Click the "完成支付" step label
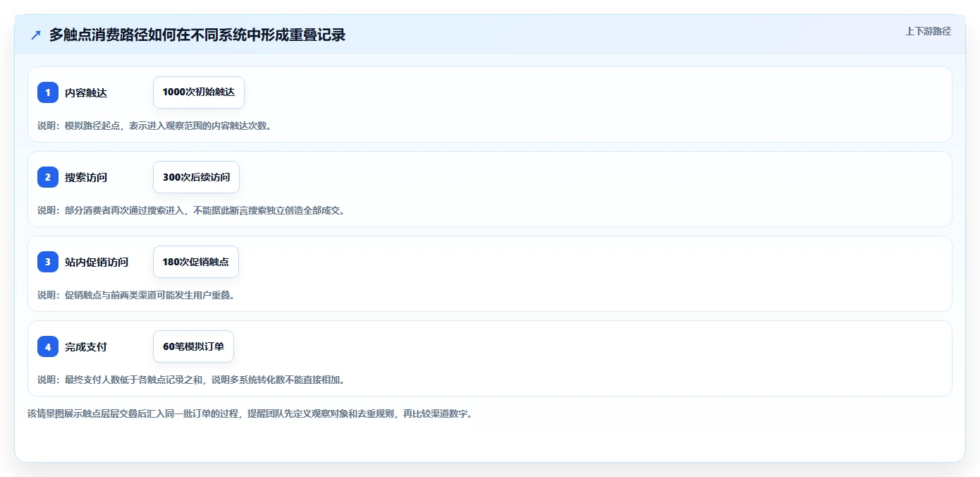The height and width of the screenshot is (477, 980). click(x=86, y=346)
